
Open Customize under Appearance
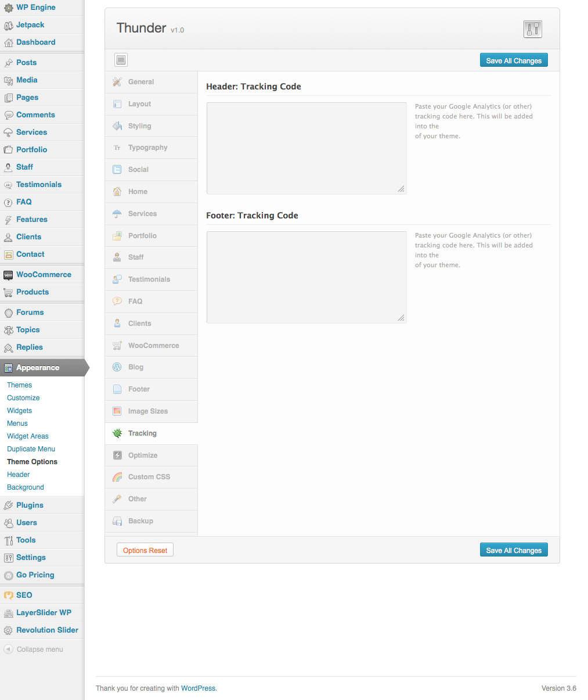(x=23, y=398)
